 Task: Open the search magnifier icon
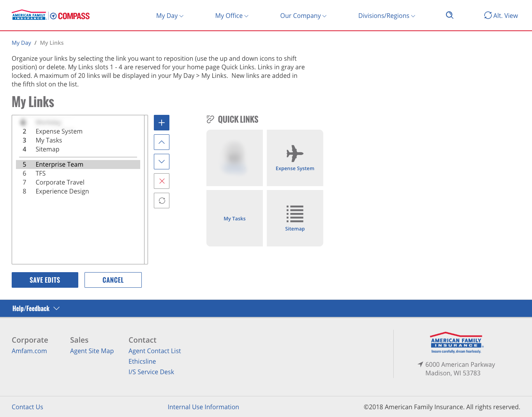click(x=449, y=15)
